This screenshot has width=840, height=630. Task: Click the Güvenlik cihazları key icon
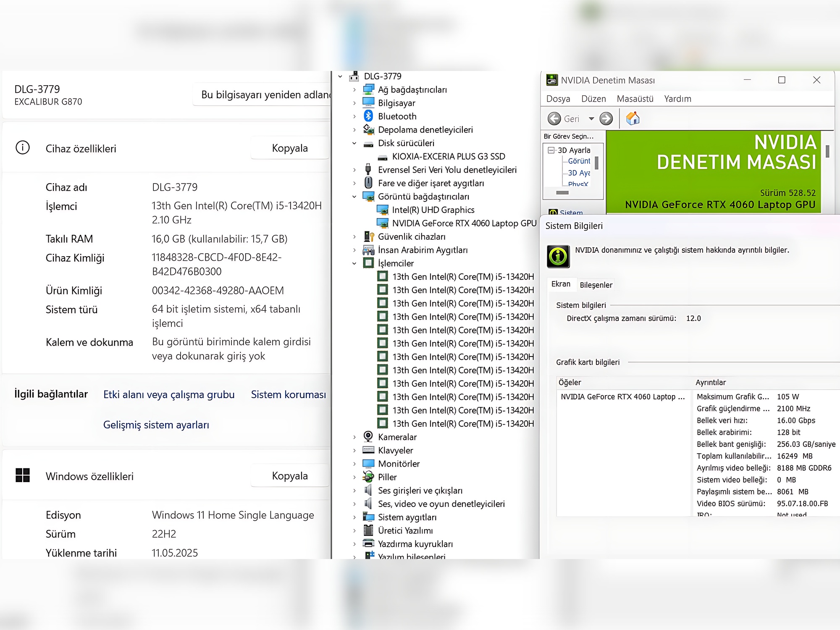[x=368, y=236]
